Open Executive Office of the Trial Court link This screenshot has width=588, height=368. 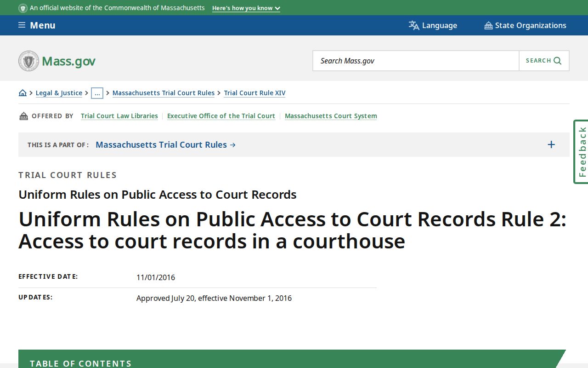click(221, 116)
